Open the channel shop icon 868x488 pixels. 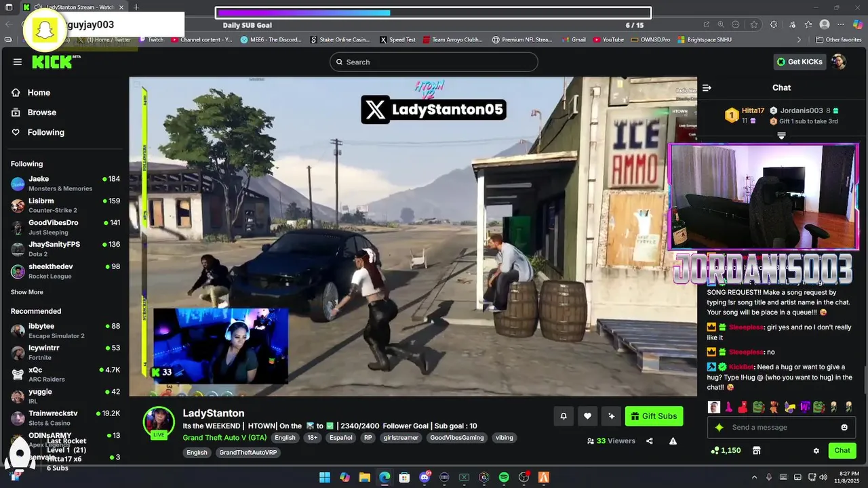coord(757,451)
